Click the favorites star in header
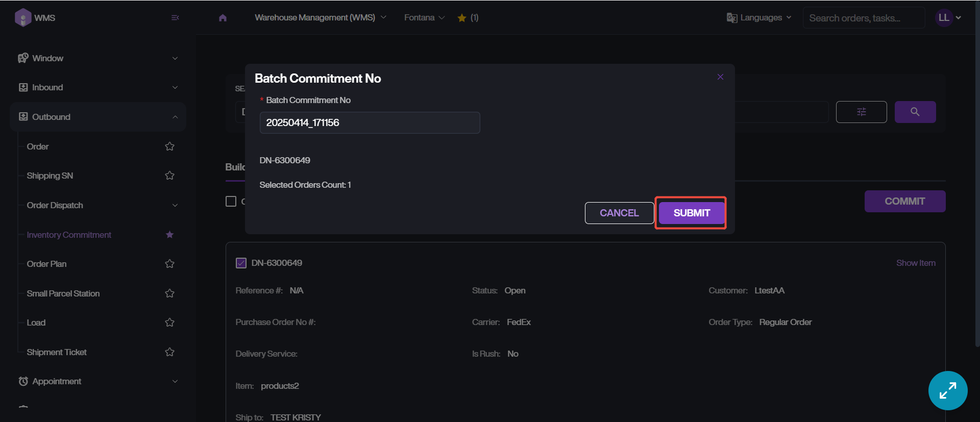The image size is (980, 422). tap(462, 18)
